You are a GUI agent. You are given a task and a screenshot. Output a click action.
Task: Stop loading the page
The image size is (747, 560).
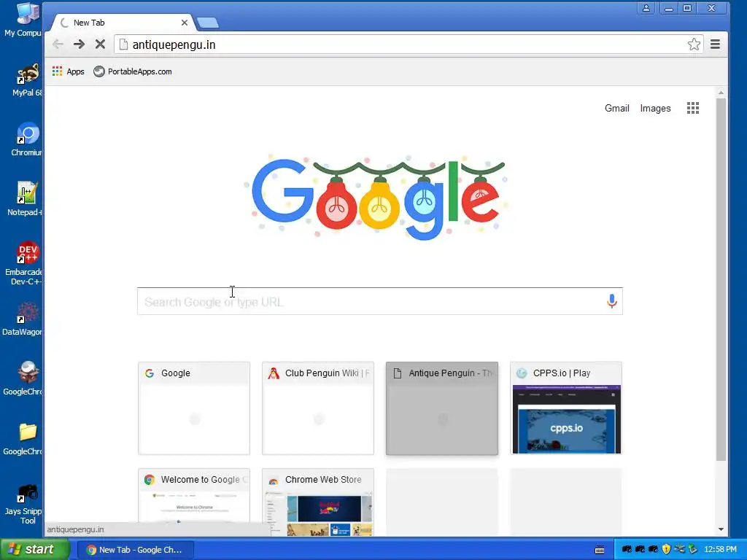pos(100,44)
